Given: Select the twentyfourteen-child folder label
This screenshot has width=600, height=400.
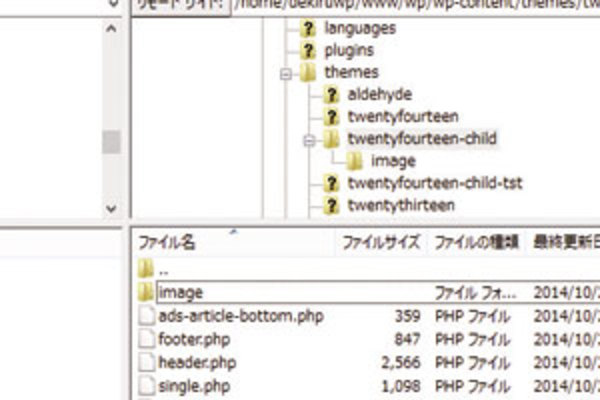Looking at the screenshot, I should (422, 139).
